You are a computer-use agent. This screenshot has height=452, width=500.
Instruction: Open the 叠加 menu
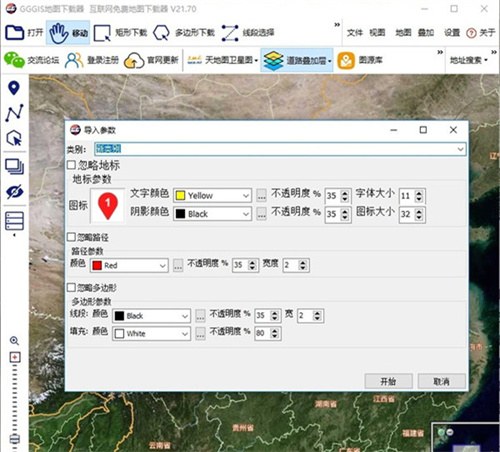click(x=426, y=33)
